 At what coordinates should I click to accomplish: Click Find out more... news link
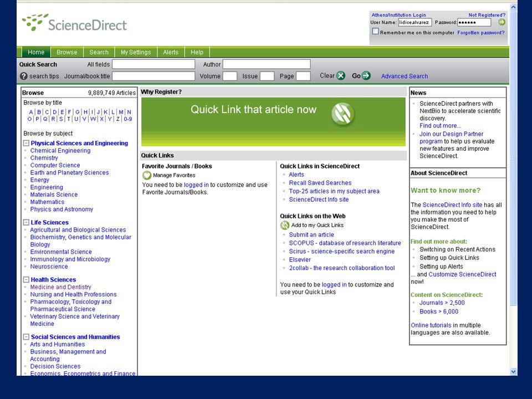pos(440,126)
